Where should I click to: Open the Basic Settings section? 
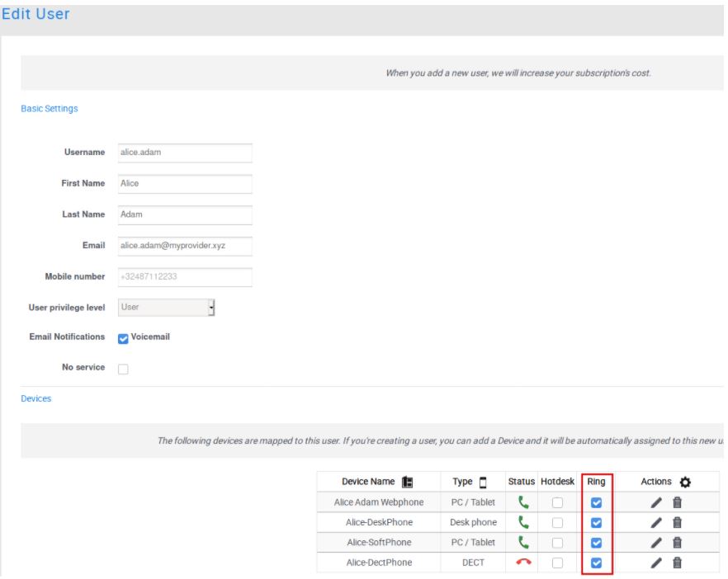click(x=49, y=109)
